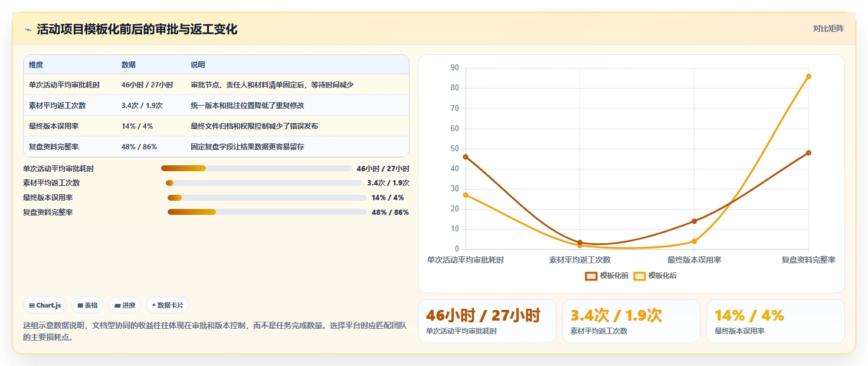Click the 数据卡片 chip
The height and width of the screenshot is (366, 868).
tap(168, 305)
